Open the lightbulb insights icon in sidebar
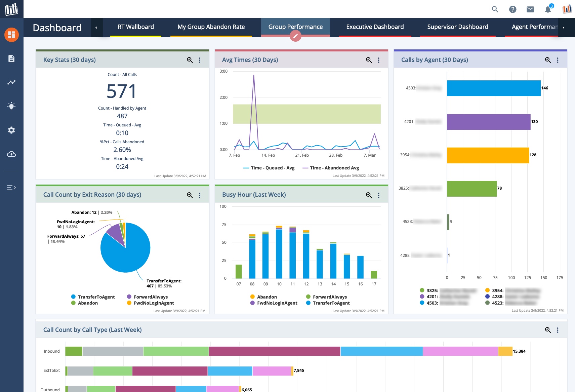Image resolution: width=575 pixels, height=392 pixels. (11, 106)
